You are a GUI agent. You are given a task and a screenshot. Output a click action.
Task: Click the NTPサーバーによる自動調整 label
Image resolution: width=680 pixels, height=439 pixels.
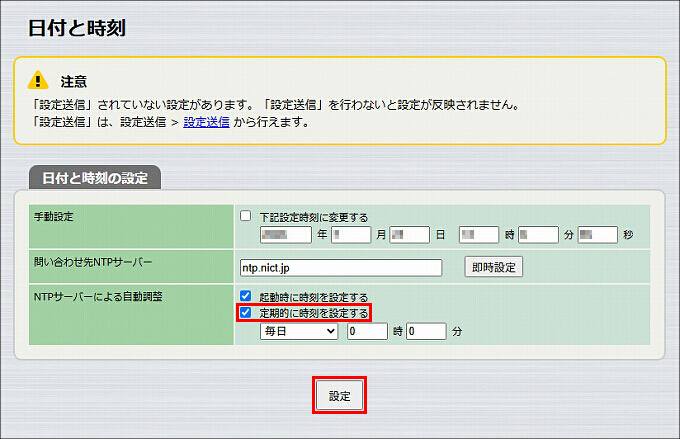coord(98,297)
